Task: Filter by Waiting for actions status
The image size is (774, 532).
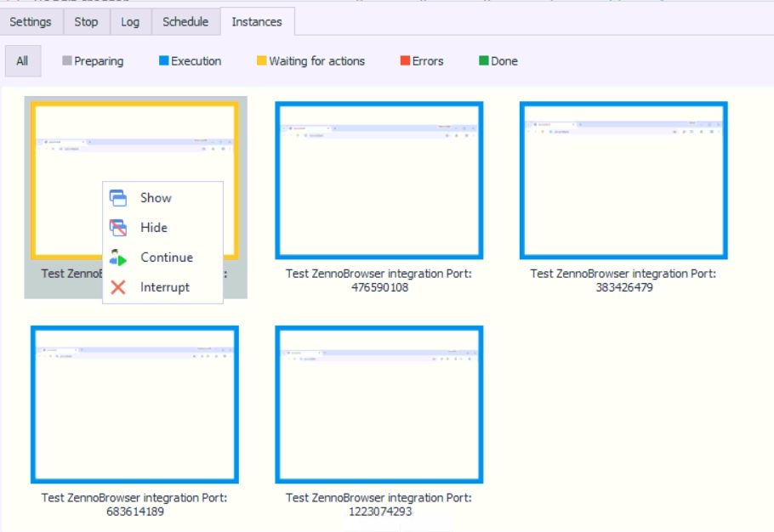Action: pyautogui.click(x=310, y=61)
